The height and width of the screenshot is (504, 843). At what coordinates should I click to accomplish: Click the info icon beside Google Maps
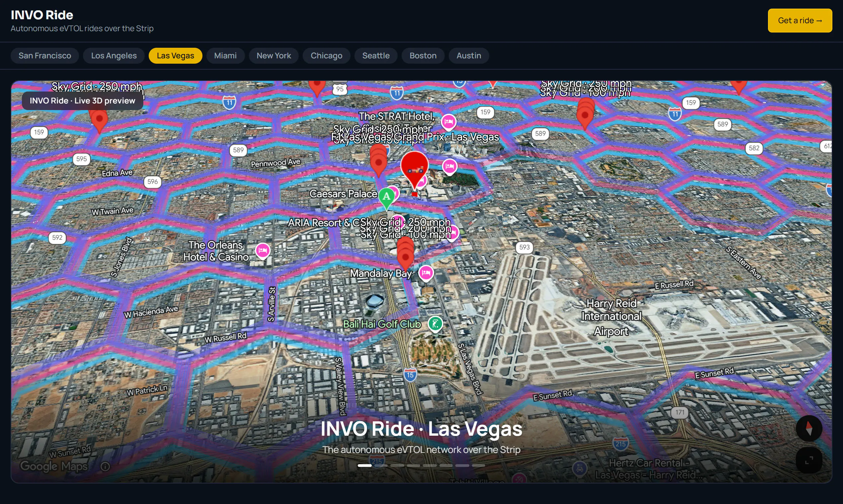(x=106, y=466)
